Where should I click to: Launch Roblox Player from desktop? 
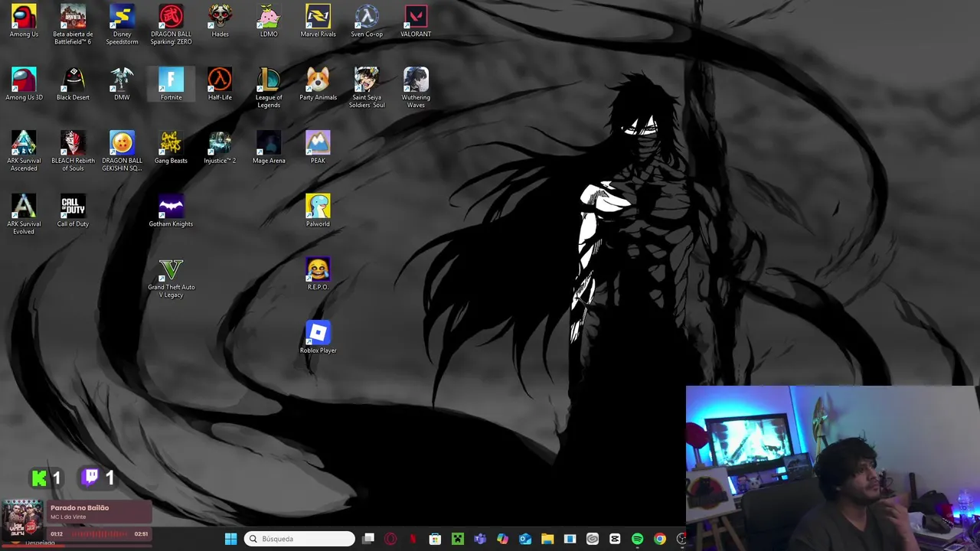tap(318, 337)
